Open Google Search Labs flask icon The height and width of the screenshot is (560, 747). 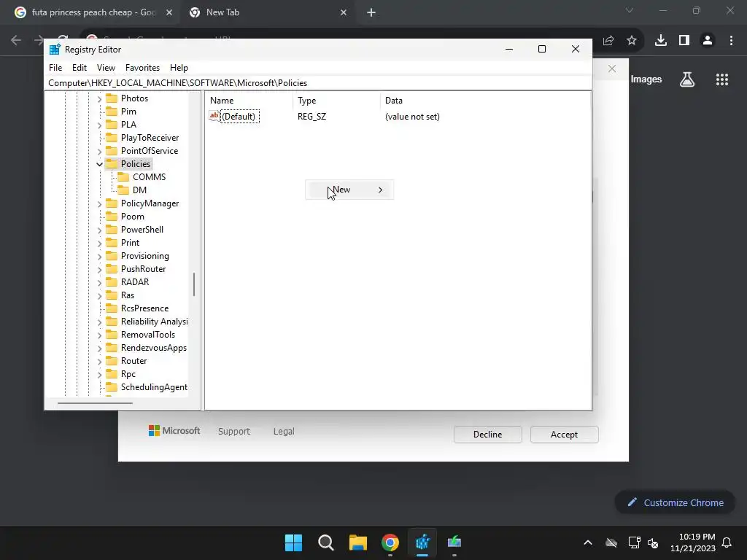point(687,79)
